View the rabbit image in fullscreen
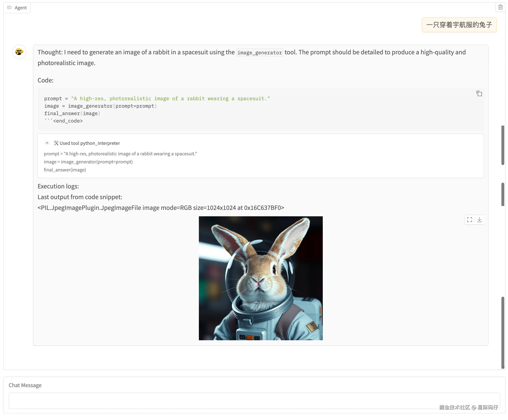Viewport: 508px width, 420px height. [470, 220]
